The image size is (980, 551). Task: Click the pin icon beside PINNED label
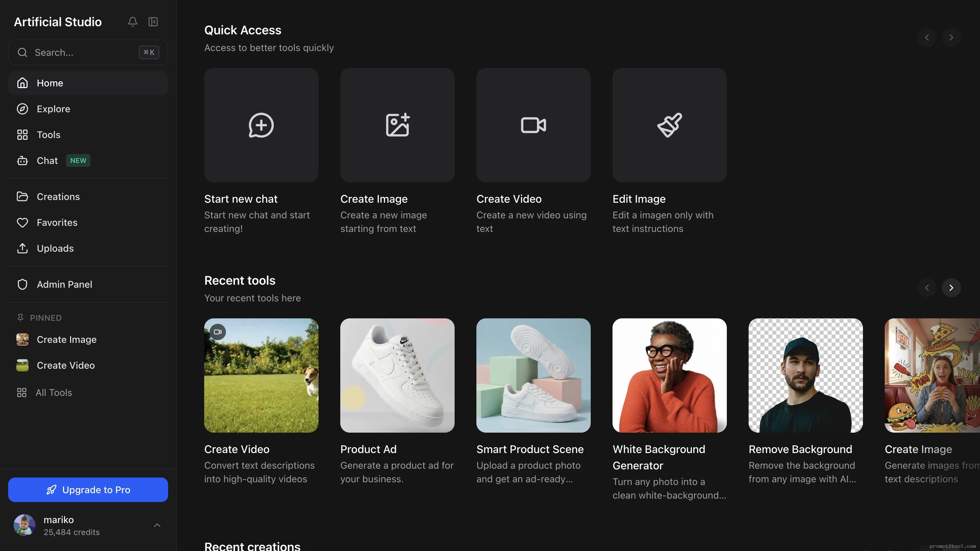point(20,318)
